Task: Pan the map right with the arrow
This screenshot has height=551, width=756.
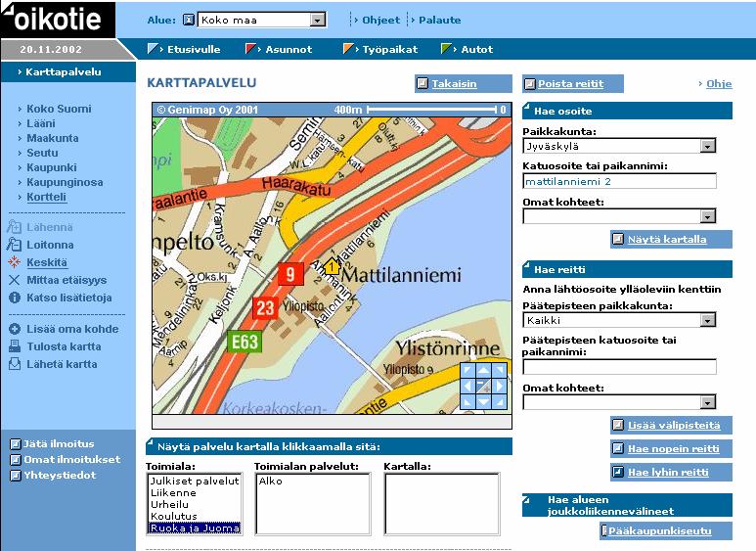Action: coord(500,386)
